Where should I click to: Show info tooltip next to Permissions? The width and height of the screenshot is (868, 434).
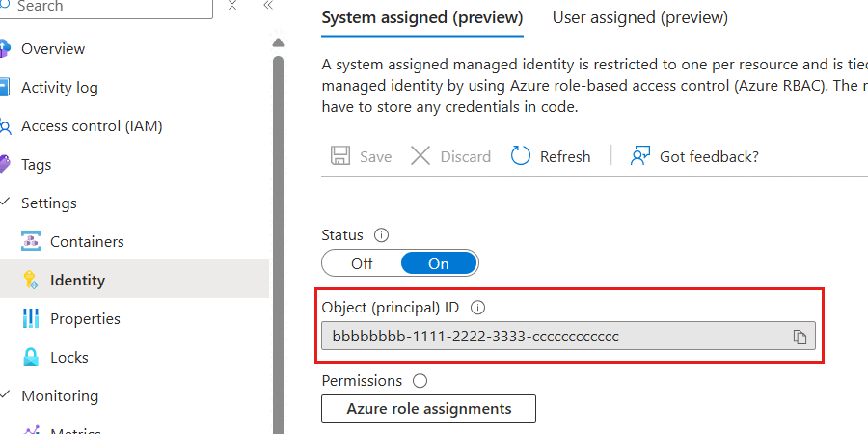pos(420,381)
